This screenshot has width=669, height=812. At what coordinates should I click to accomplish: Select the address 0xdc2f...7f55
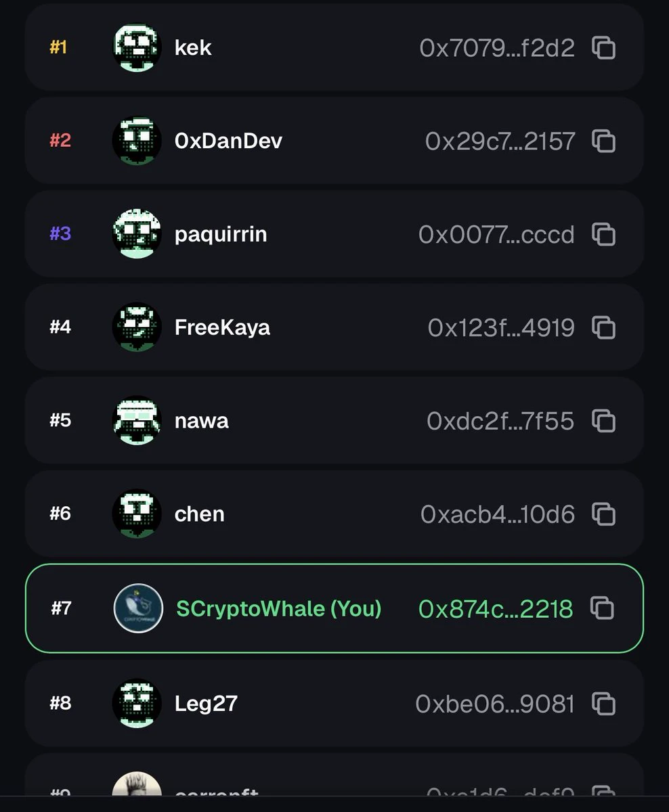coord(500,421)
